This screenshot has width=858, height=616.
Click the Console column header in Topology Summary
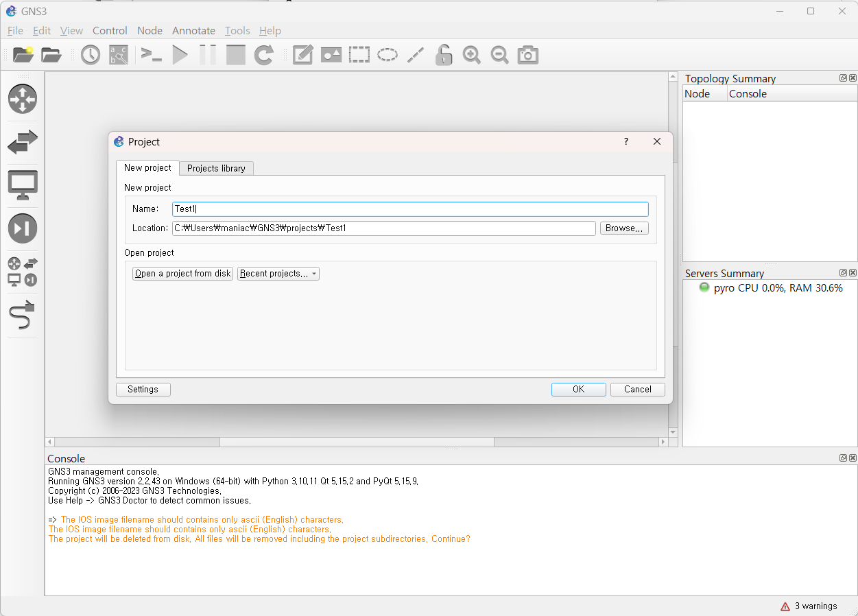point(792,94)
